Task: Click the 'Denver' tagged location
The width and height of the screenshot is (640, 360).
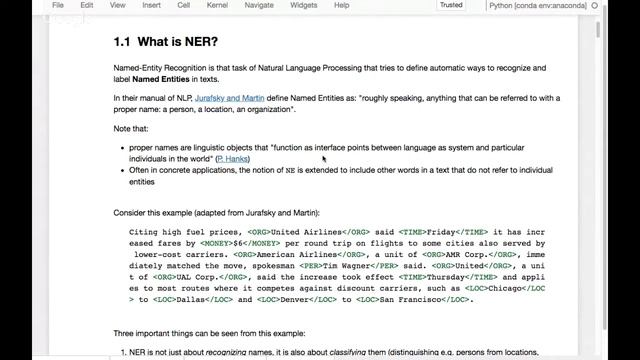Action: click(294, 300)
